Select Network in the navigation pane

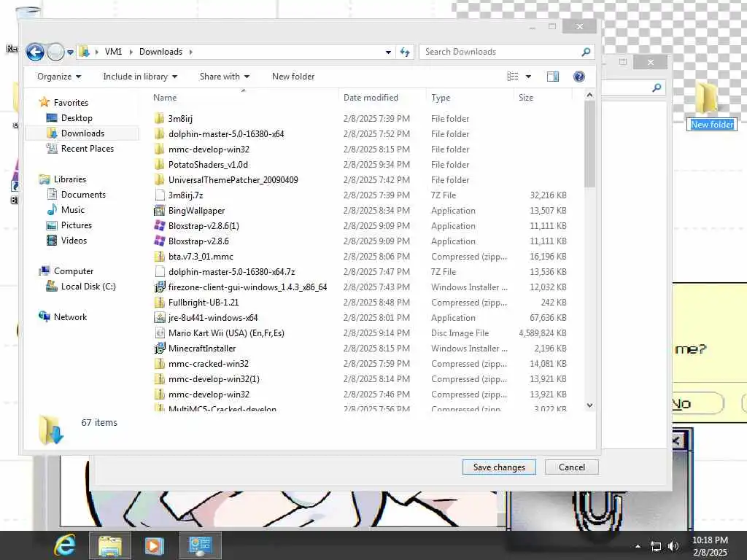[x=70, y=316]
